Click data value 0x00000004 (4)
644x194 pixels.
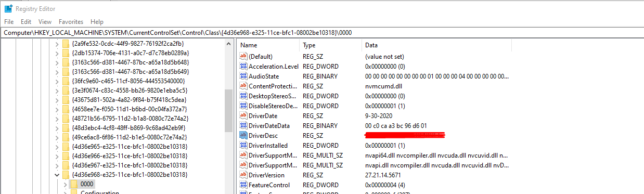pos(385,185)
